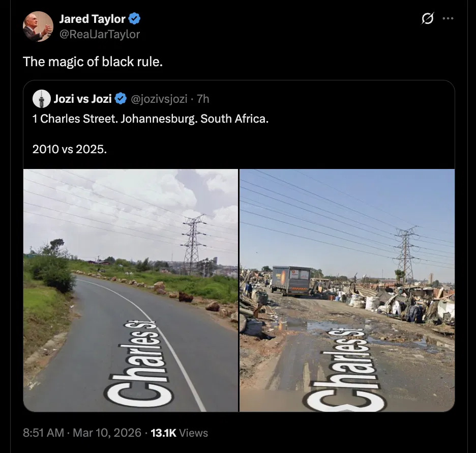
Task: Click the Mar 10, 2026 date
Action: pos(107,433)
